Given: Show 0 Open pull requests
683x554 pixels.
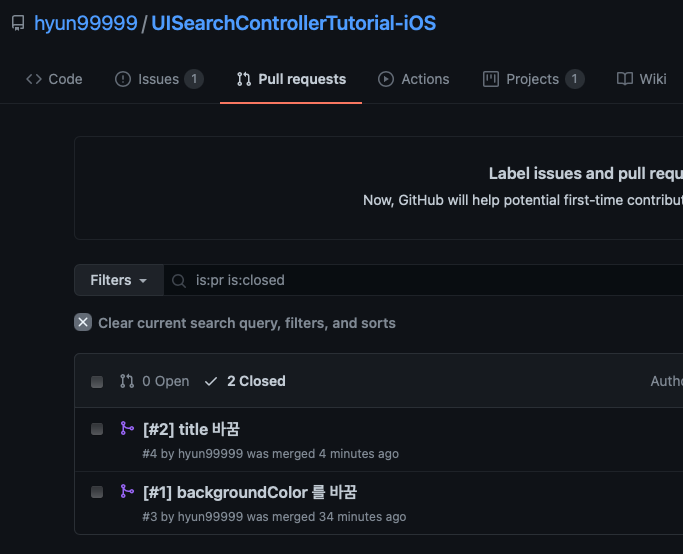Looking at the screenshot, I should [155, 381].
